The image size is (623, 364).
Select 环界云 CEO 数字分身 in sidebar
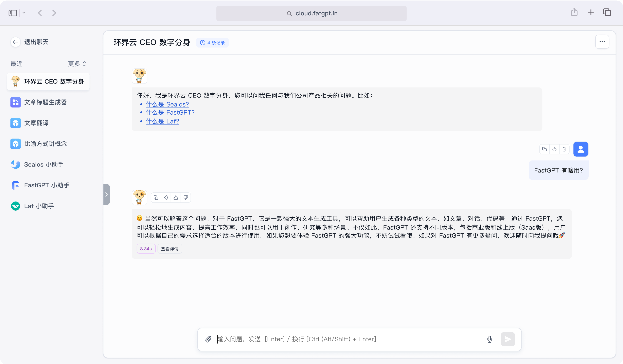click(x=48, y=81)
